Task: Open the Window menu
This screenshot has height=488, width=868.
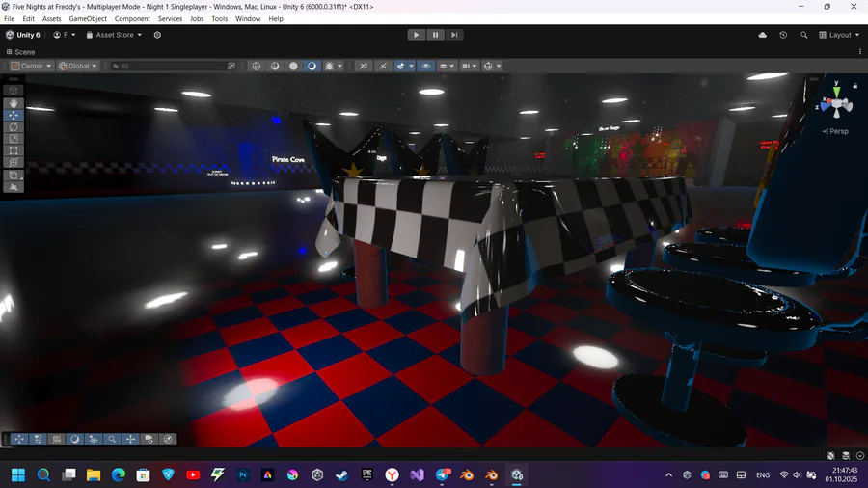Action: (248, 19)
